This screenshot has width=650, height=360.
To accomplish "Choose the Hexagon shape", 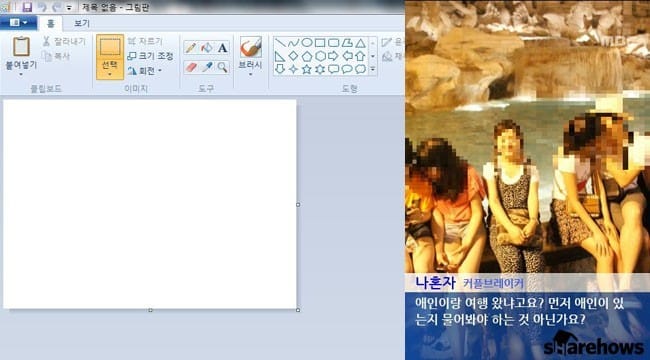I will (320, 56).
